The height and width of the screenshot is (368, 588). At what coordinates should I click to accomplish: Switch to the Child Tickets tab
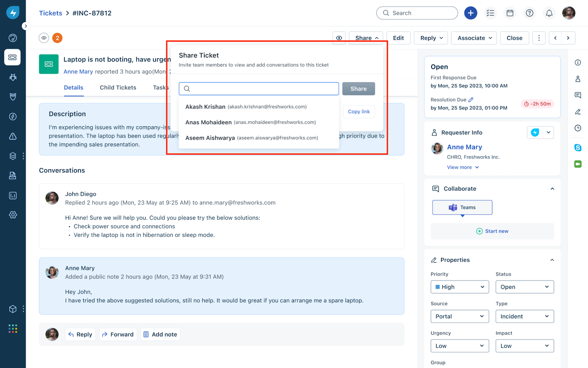pyautogui.click(x=118, y=88)
